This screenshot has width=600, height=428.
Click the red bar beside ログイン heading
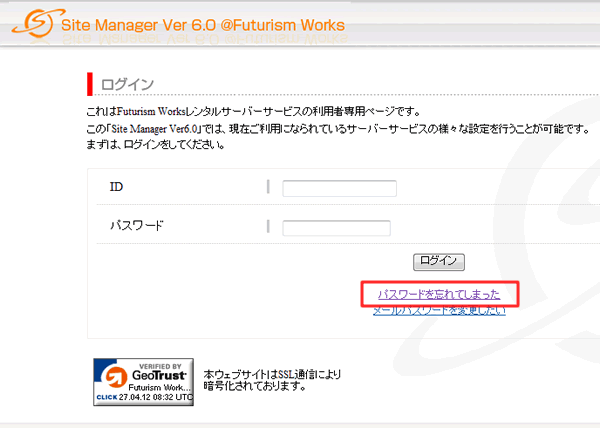pos(90,83)
